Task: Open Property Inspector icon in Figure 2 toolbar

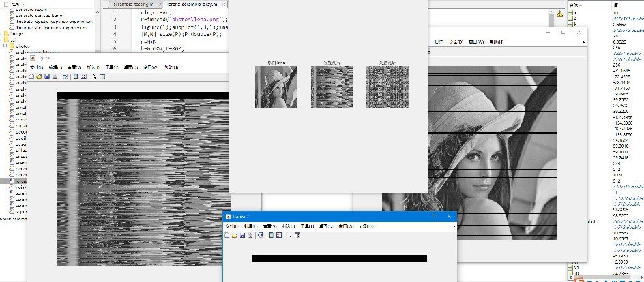Action: coord(297,235)
